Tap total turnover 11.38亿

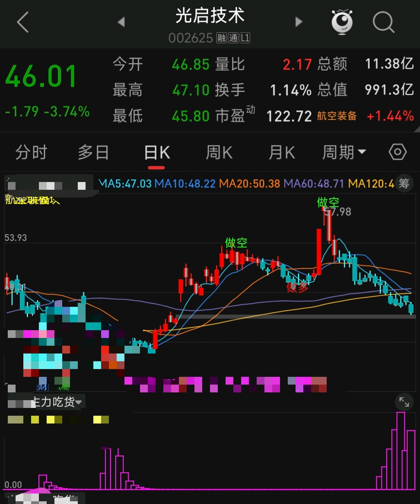(389, 64)
